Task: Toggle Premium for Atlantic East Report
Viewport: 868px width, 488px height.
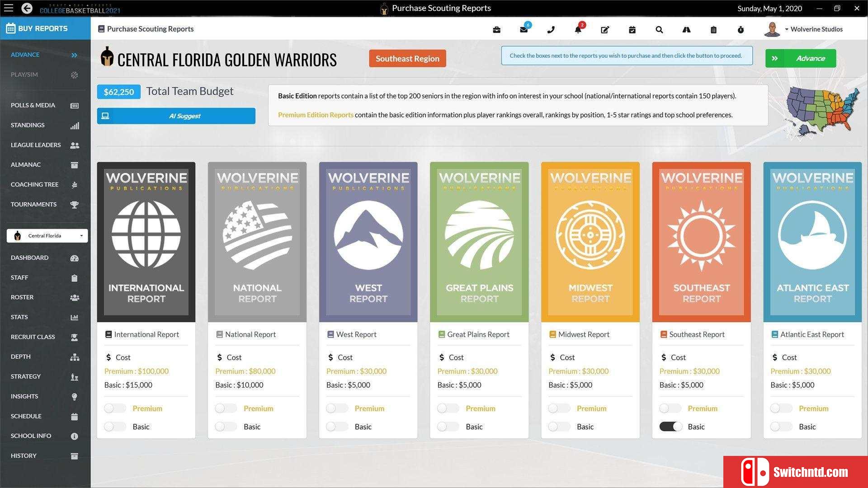Action: (x=781, y=408)
